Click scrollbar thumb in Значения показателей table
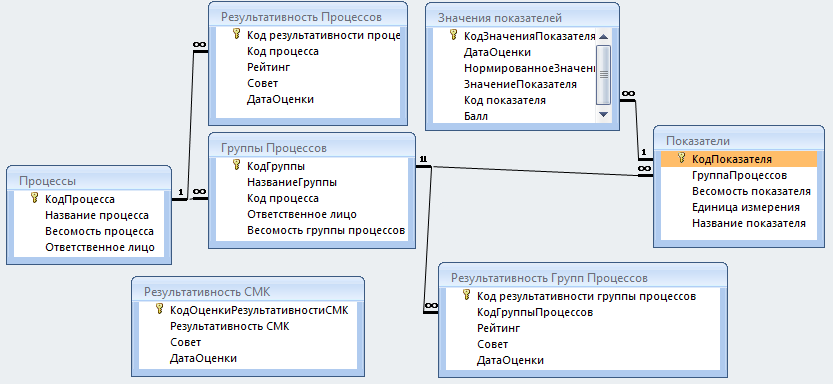The width and height of the screenshot is (833, 384). coord(603,74)
